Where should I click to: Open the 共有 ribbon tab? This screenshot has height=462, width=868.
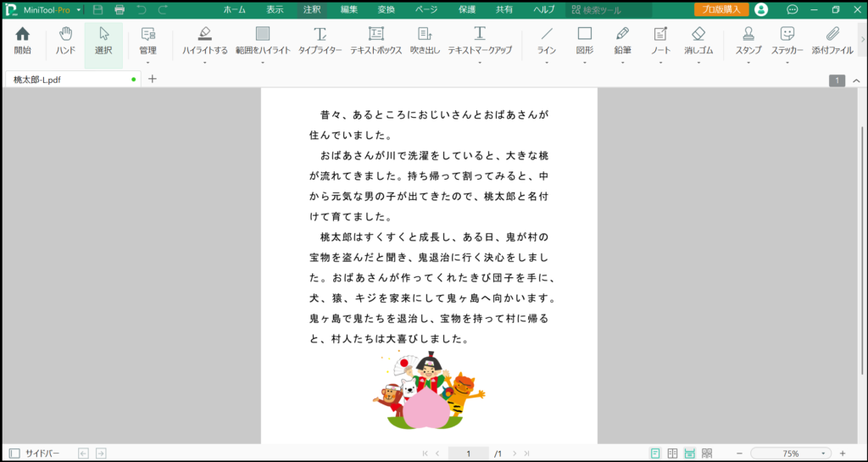[504, 9]
